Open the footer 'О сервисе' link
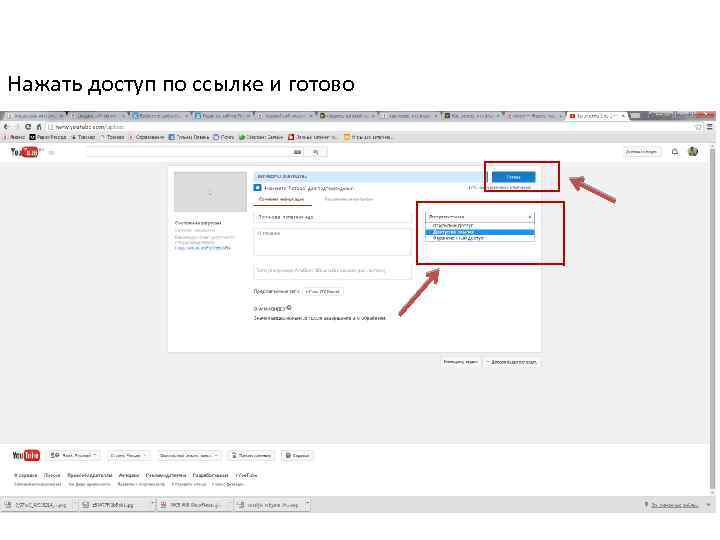The height and width of the screenshot is (540, 720). (x=25, y=475)
